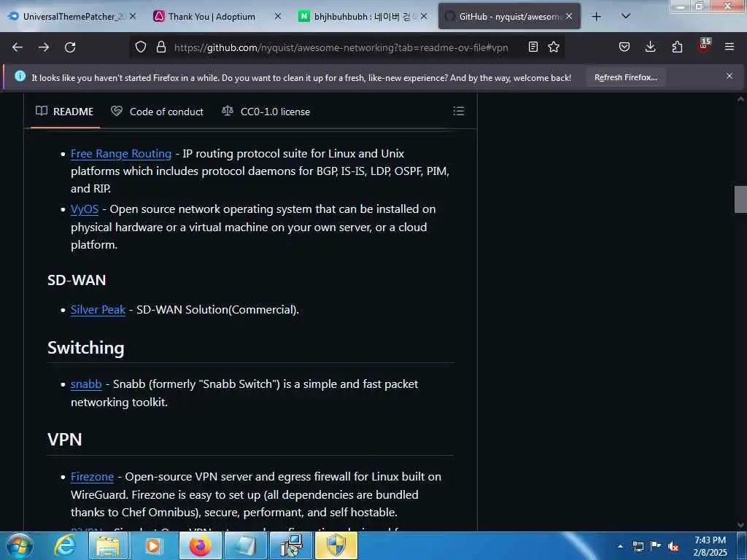The width and height of the screenshot is (747, 560).
Task: Bookmark this page with star icon
Action: (x=554, y=47)
